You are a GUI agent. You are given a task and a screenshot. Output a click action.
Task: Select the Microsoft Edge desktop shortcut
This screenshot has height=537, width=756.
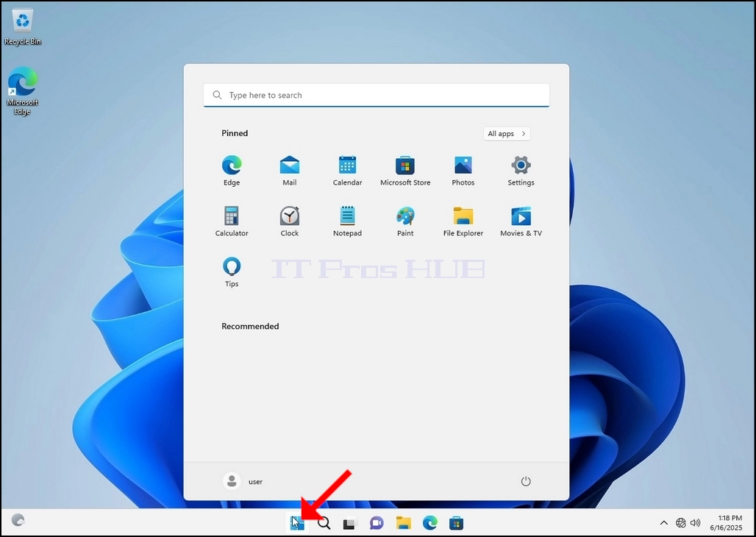point(22,90)
